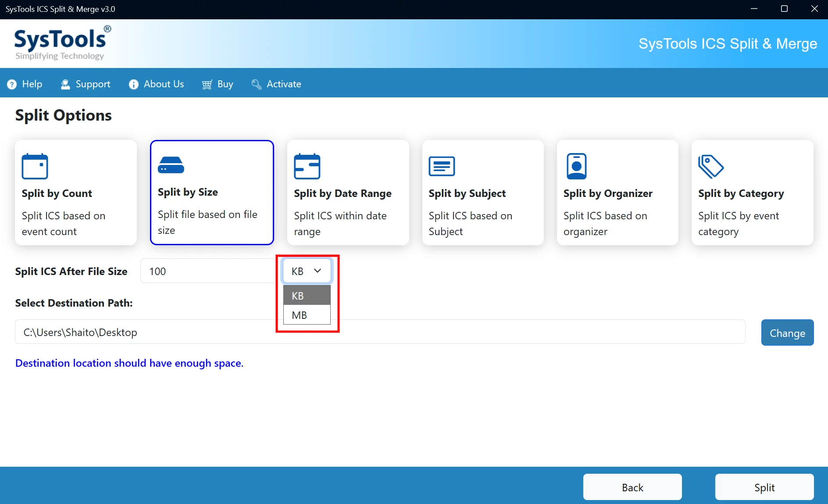Click the Support person icon
Viewport: 828px width, 504px height.
coord(65,84)
